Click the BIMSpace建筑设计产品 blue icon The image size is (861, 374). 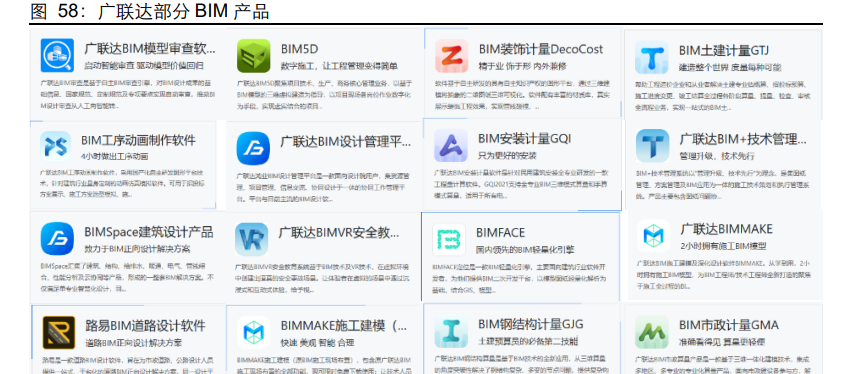(x=57, y=239)
